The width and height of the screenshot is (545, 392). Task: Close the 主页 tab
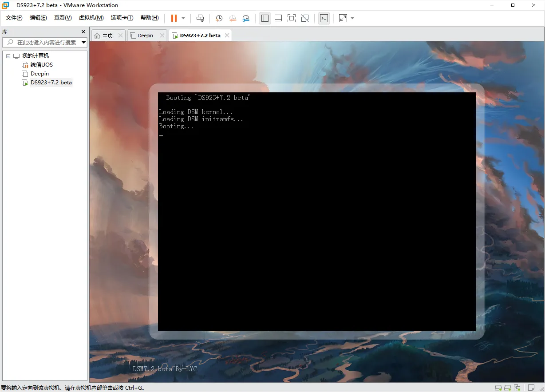121,36
